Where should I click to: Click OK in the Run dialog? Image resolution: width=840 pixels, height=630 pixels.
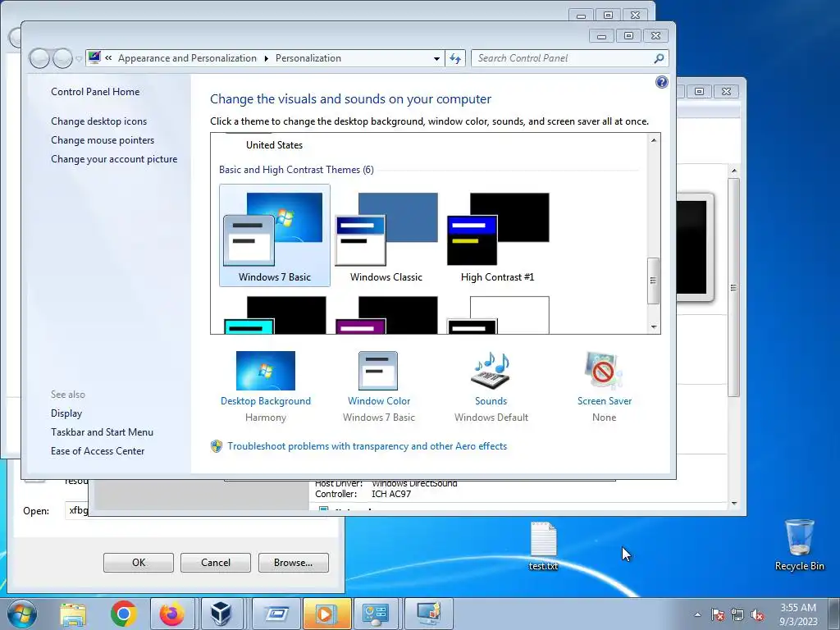[138, 563]
